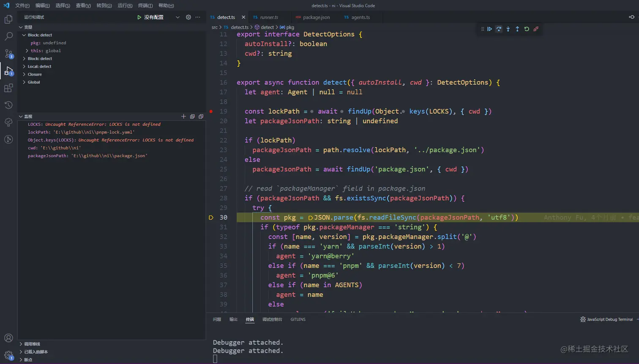The image size is (639, 364).
Task: Open the 运行(R) menu
Action: tap(125, 5)
